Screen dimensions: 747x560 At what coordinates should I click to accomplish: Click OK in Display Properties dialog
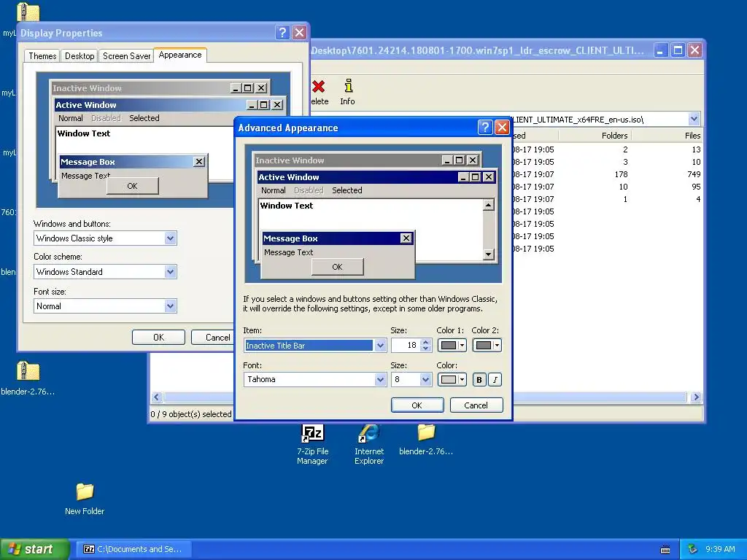(158, 337)
